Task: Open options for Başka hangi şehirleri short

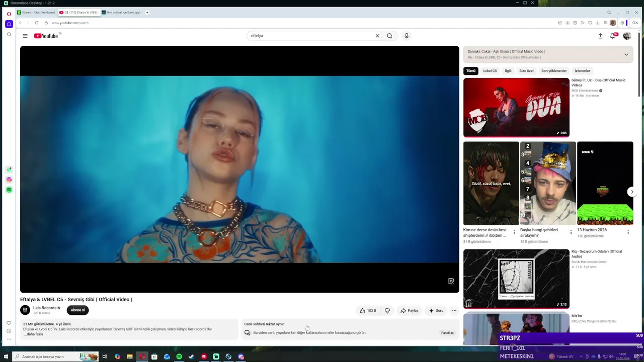Action: point(571,232)
